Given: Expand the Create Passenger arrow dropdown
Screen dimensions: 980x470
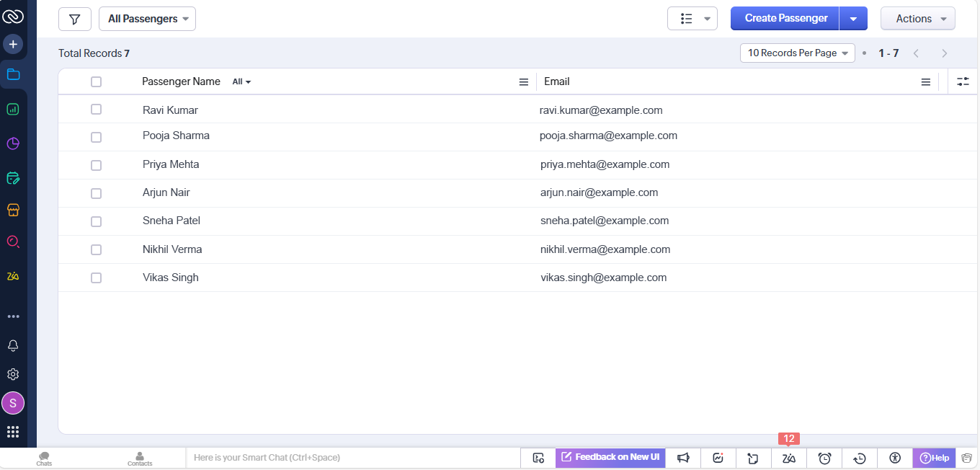Looking at the screenshot, I should click(x=853, y=19).
